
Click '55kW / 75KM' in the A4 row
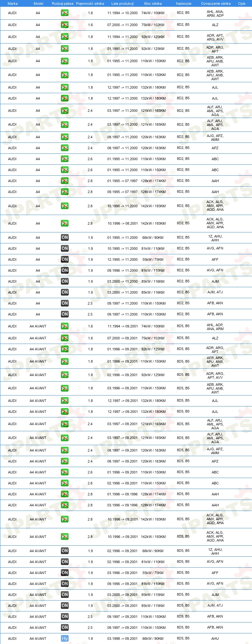click(153, 259)
